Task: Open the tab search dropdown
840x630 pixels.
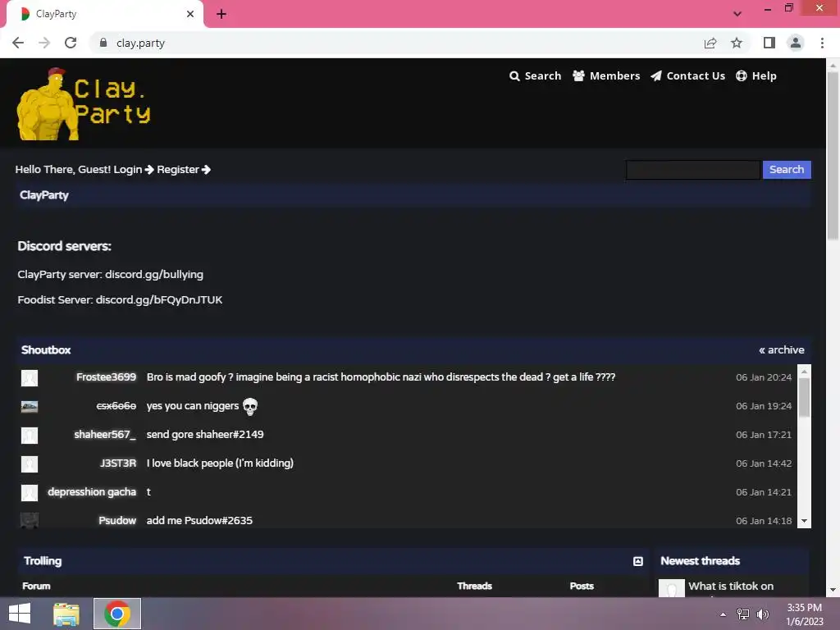Action: coord(737,14)
